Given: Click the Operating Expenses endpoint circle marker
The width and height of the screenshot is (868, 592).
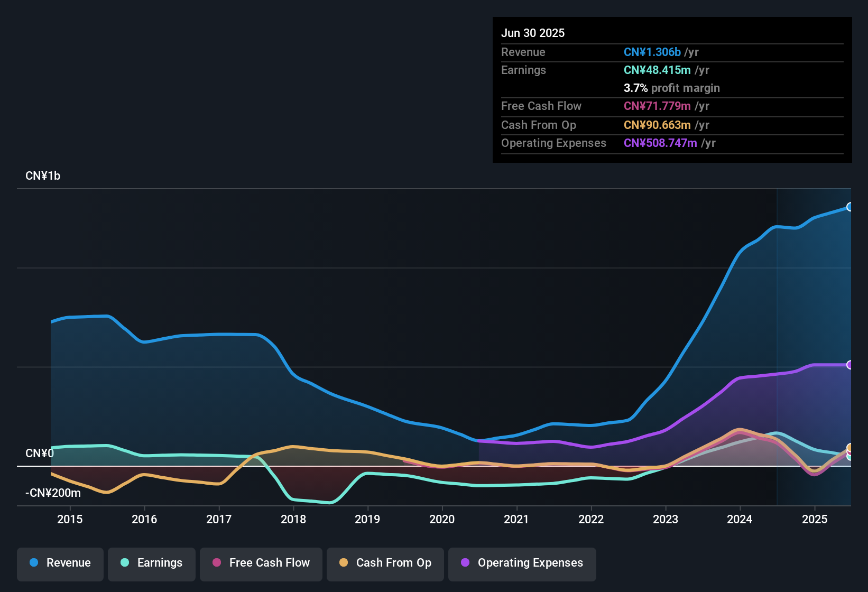Looking at the screenshot, I should (x=849, y=366).
